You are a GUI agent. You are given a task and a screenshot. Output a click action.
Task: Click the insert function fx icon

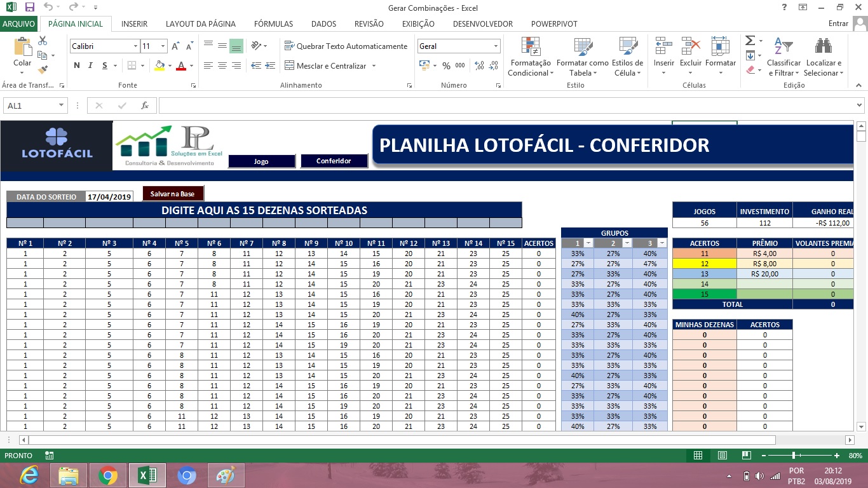(145, 105)
